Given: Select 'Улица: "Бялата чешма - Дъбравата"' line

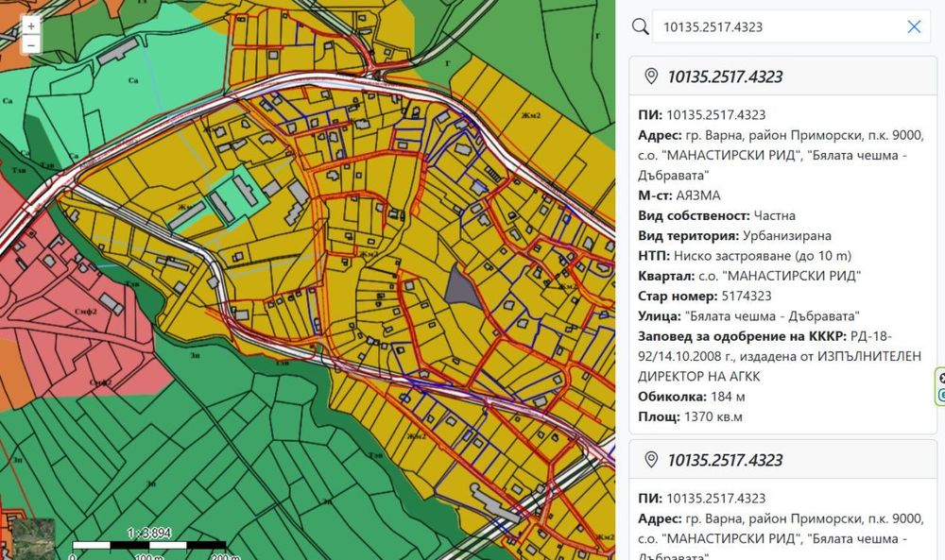Looking at the screenshot, I should point(749,316).
